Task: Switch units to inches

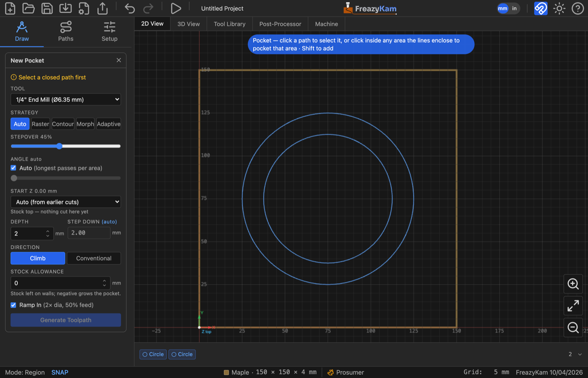Action: (514, 8)
